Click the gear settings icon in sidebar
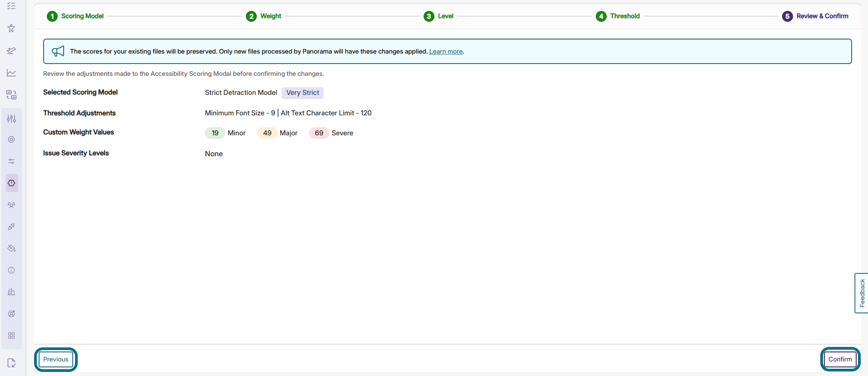868x376 pixels. point(11,139)
